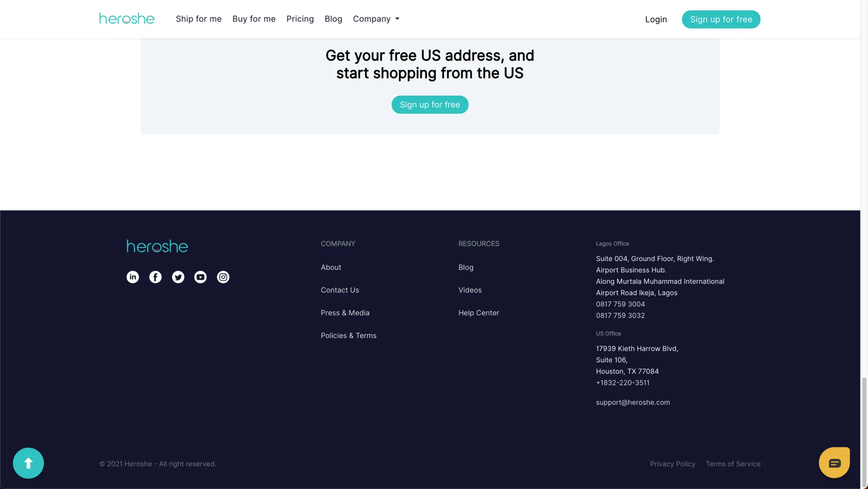Click Houston, TX 77084 address line
Image resolution: width=868 pixels, height=489 pixels.
(x=627, y=371)
